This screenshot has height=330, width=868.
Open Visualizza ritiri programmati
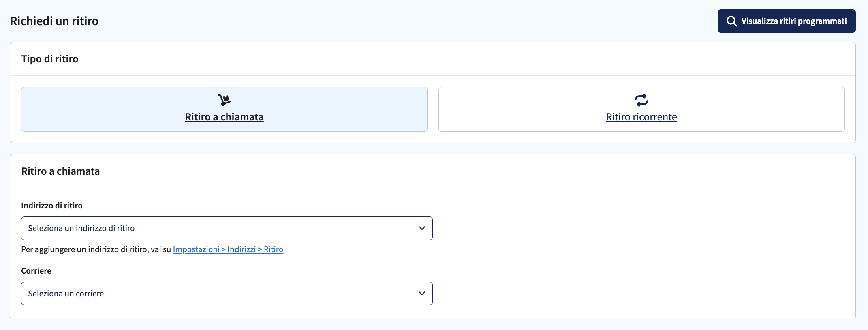click(787, 21)
